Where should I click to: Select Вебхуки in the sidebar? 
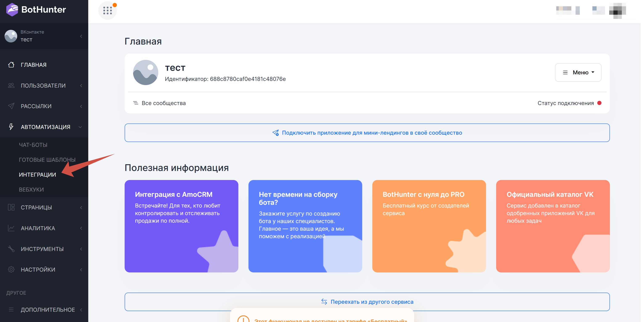pyautogui.click(x=31, y=189)
